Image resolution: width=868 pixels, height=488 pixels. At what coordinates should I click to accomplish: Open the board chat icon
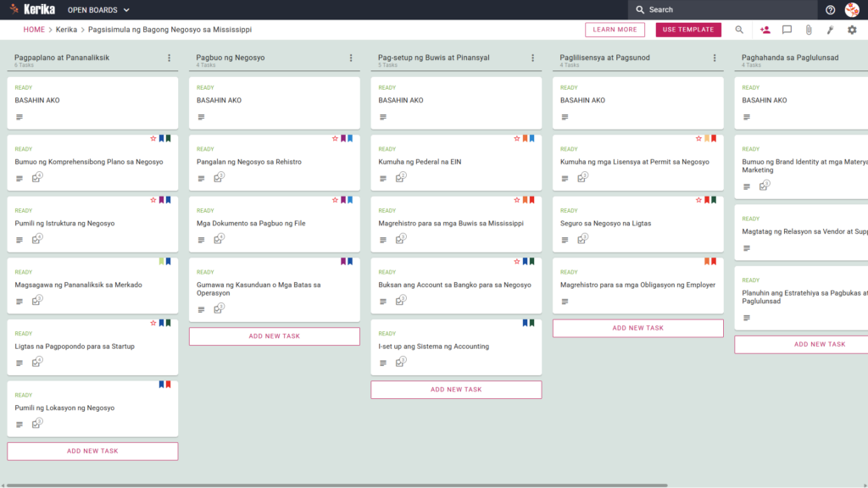click(787, 30)
